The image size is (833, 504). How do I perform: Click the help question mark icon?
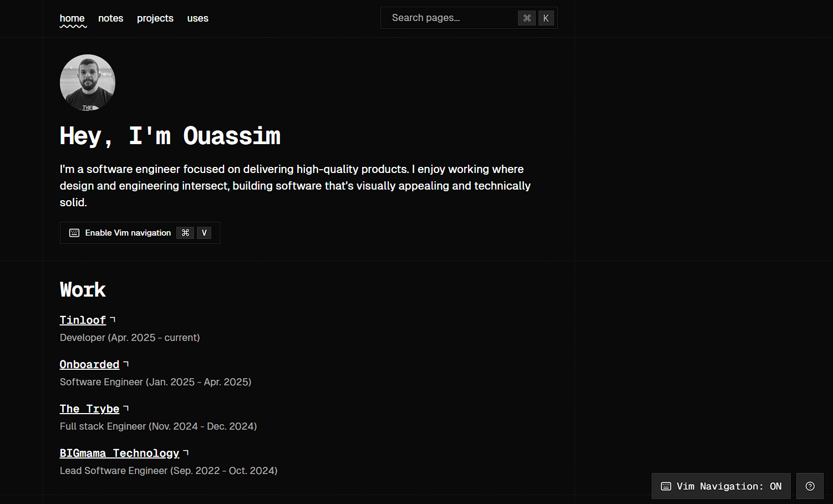[x=810, y=486]
